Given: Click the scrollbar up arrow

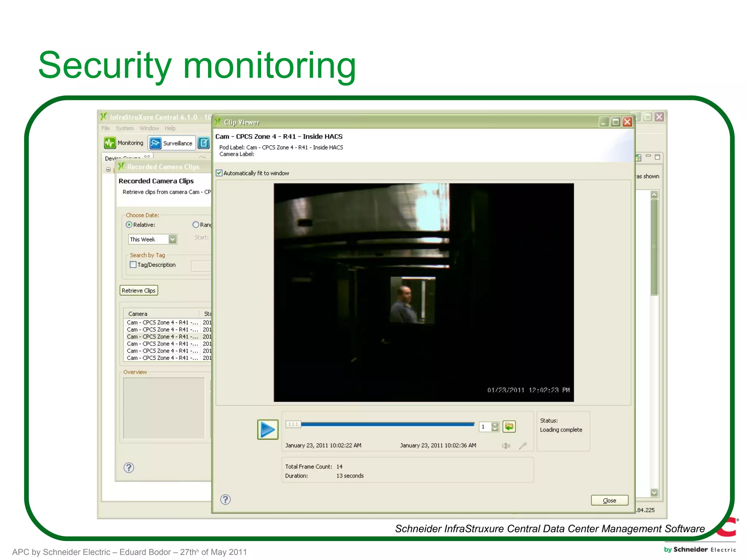Looking at the screenshot, I should (x=654, y=195).
